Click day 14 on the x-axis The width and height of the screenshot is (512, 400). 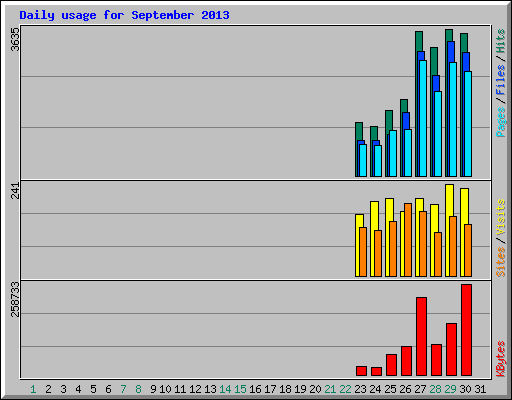click(x=225, y=389)
